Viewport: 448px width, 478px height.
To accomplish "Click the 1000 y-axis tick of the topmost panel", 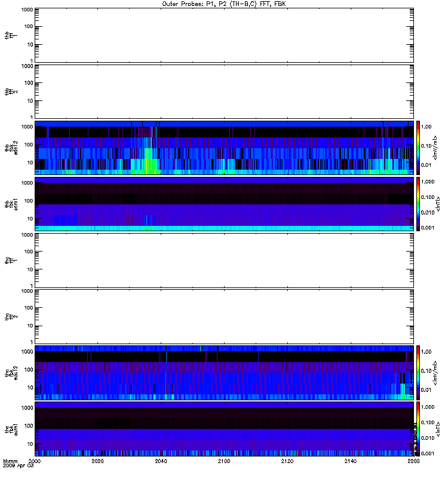I will click(x=27, y=10).
